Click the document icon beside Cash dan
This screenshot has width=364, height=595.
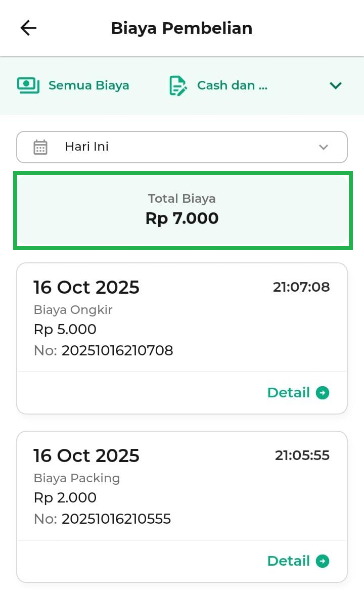[177, 86]
